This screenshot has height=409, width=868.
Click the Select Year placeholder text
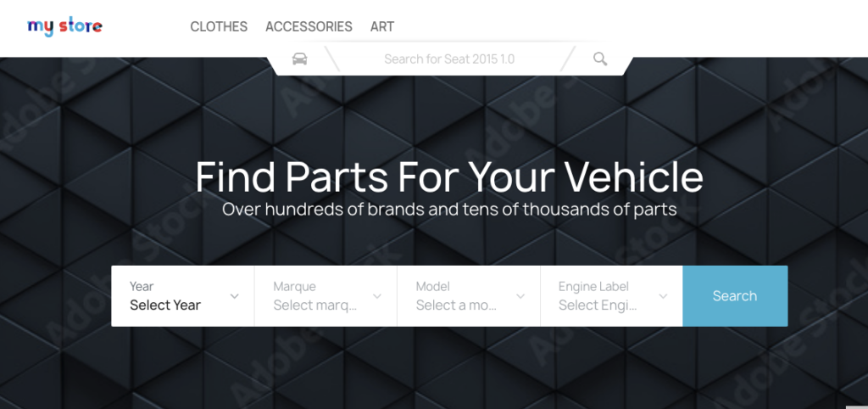coord(165,305)
